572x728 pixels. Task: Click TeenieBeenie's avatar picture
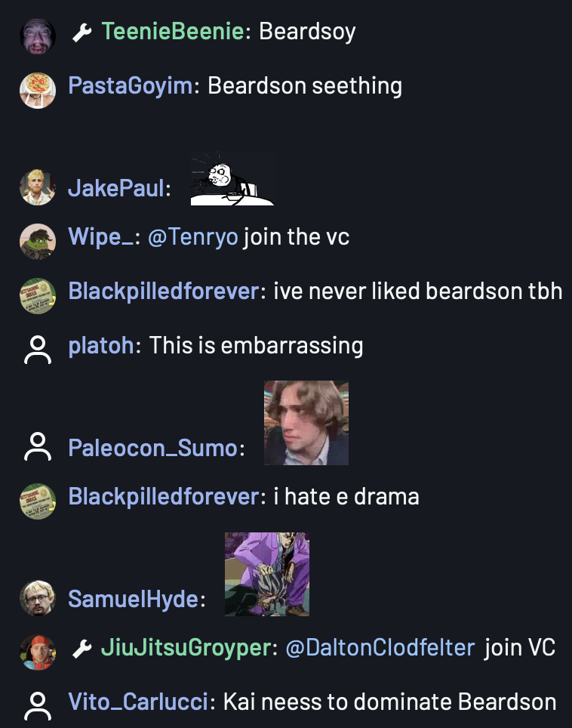(x=38, y=36)
